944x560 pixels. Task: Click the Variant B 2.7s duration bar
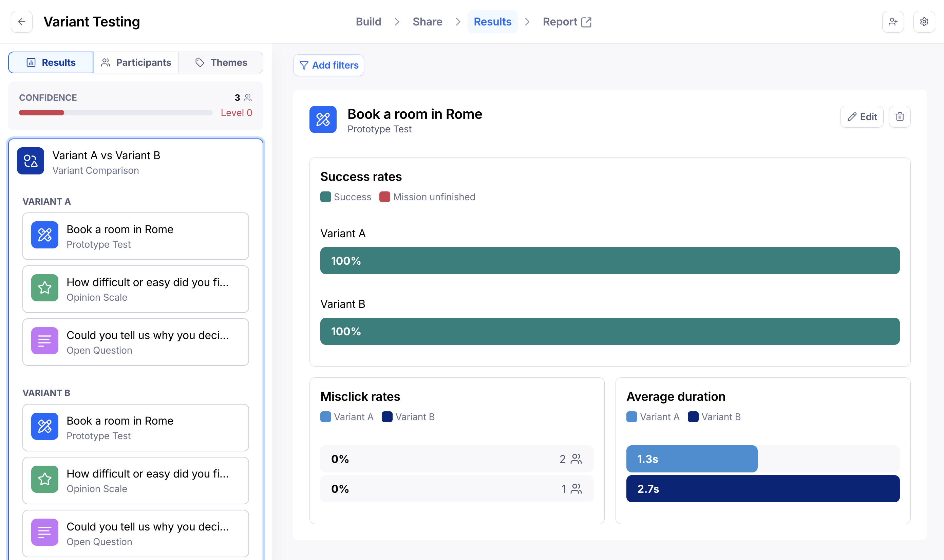[762, 489]
